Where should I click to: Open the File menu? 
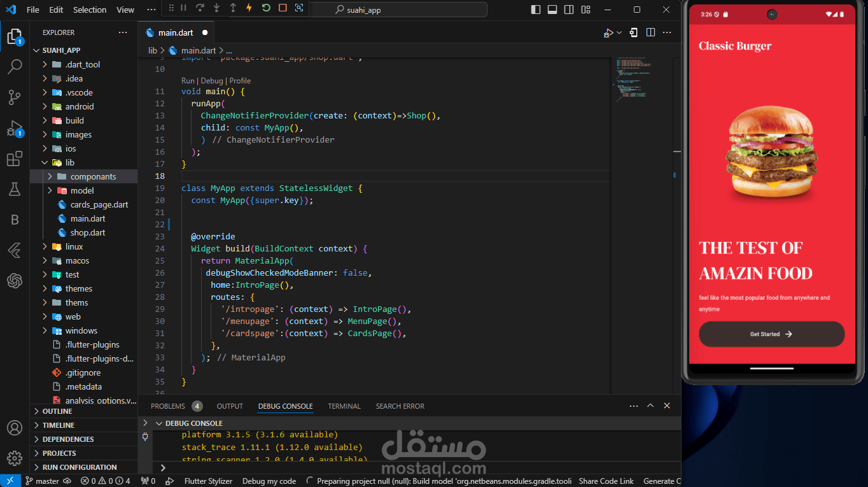[33, 10]
